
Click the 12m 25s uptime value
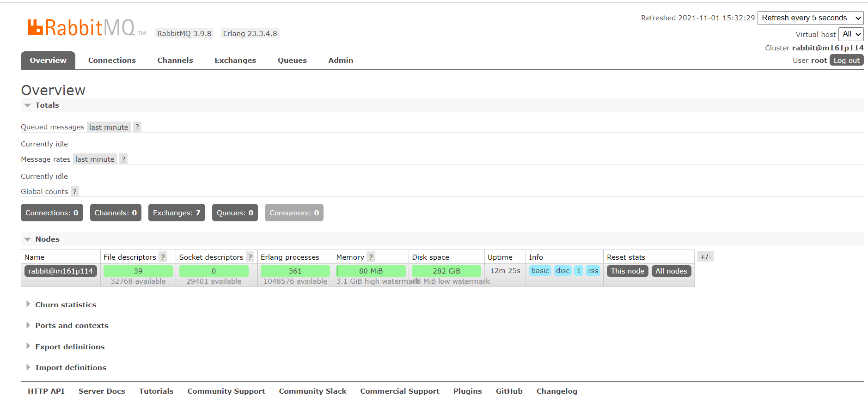505,270
